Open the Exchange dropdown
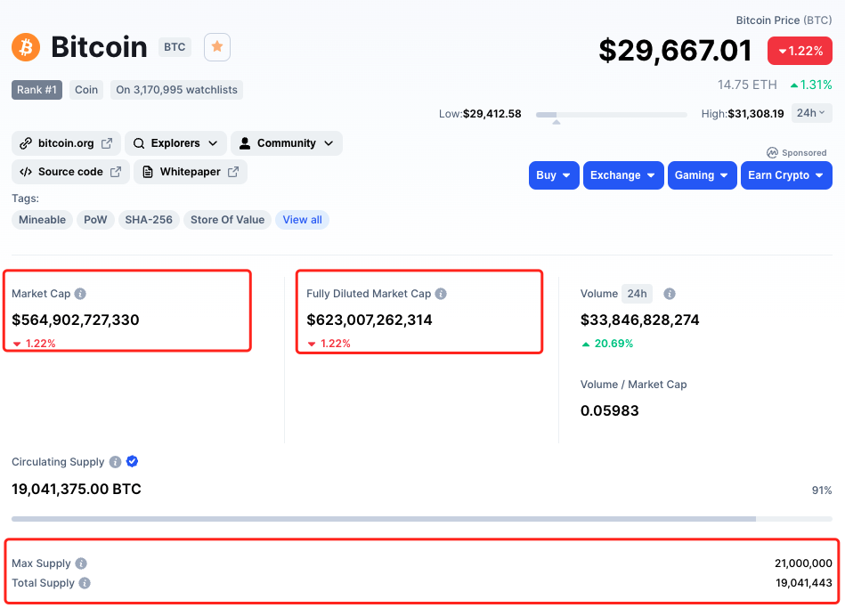 [623, 175]
